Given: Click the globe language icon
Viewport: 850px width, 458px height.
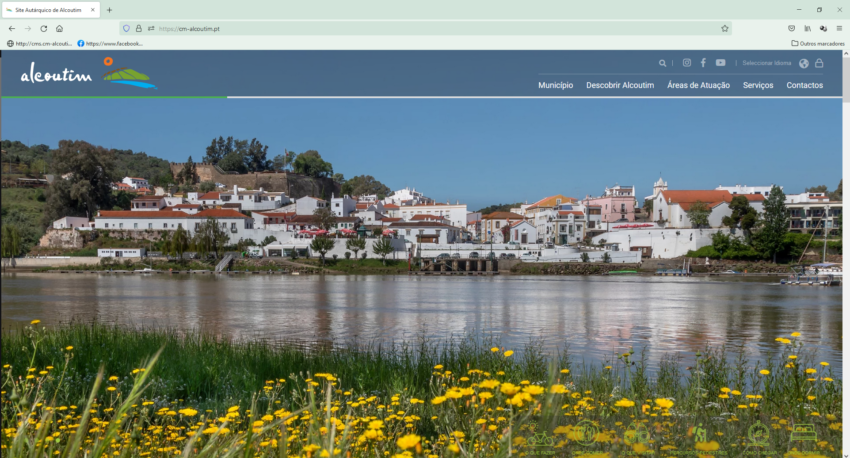Looking at the screenshot, I should pos(804,63).
